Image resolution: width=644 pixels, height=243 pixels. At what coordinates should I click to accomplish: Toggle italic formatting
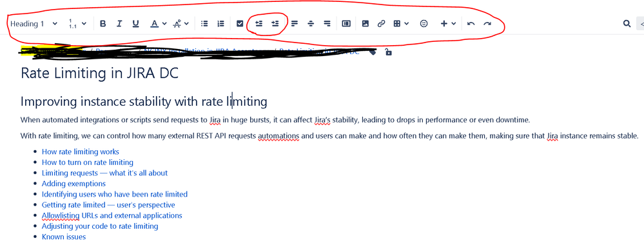point(119,24)
